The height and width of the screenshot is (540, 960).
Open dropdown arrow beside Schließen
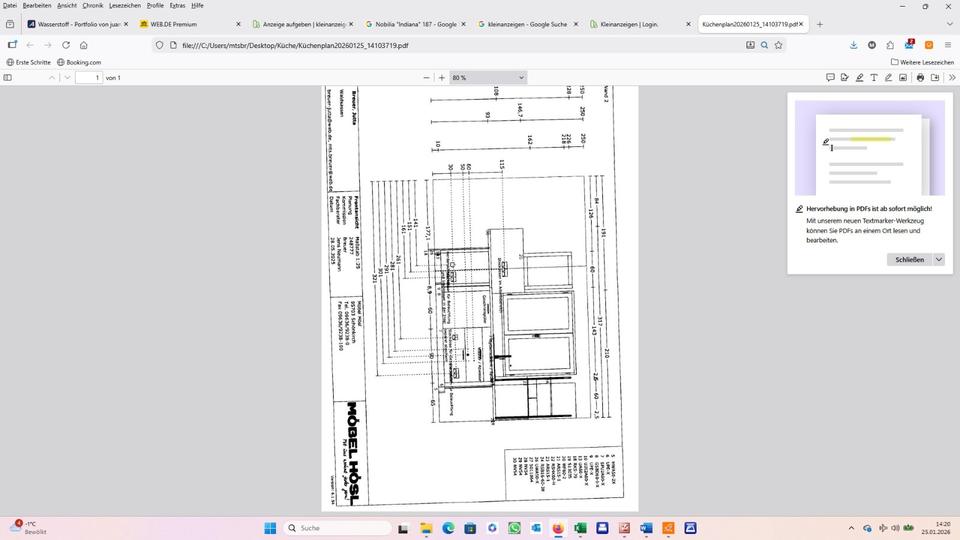click(x=938, y=259)
